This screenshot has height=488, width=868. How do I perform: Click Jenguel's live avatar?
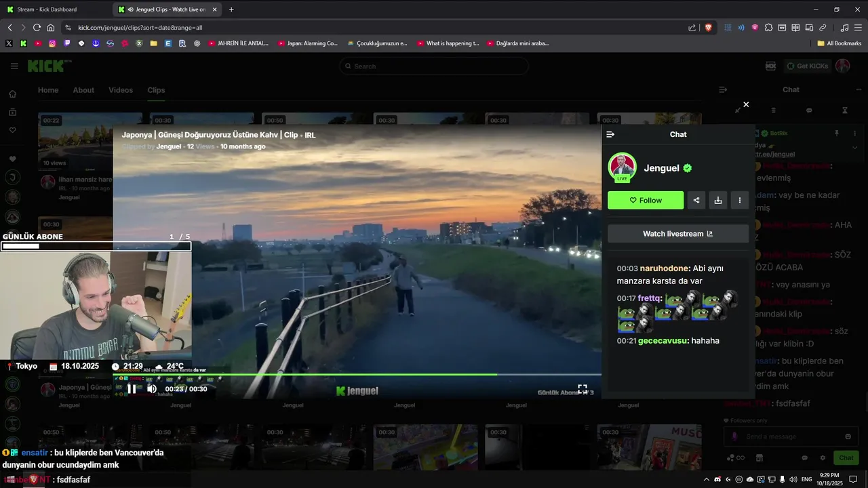point(622,167)
